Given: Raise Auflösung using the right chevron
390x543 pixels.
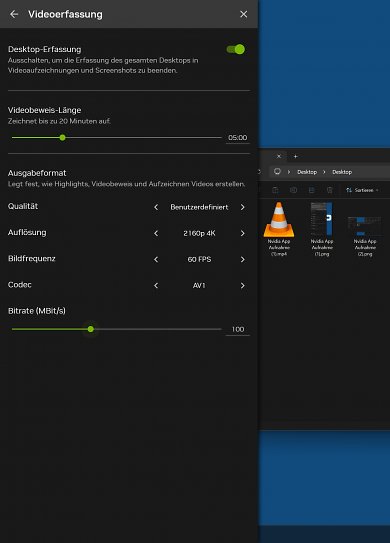Looking at the screenshot, I should click(242, 233).
